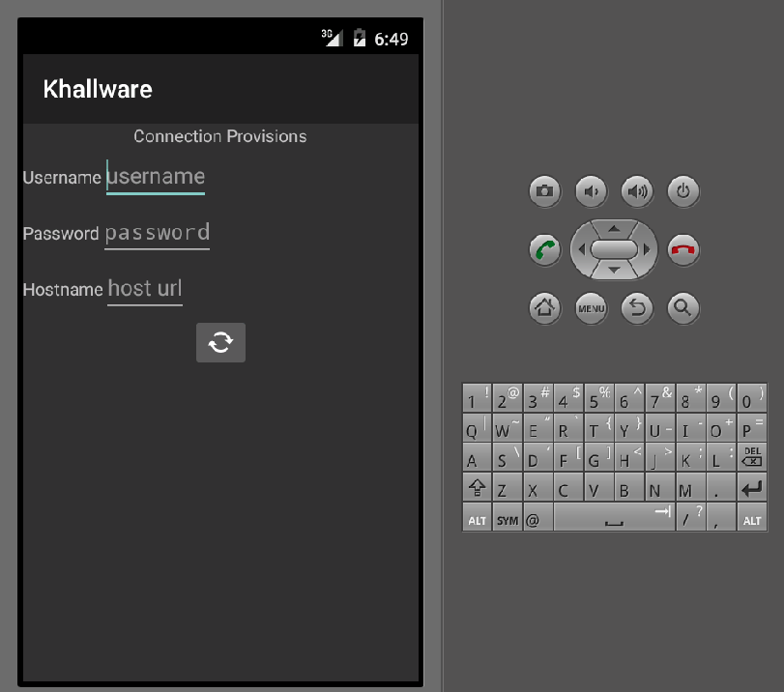Click the MENU hardware button

coord(591,308)
